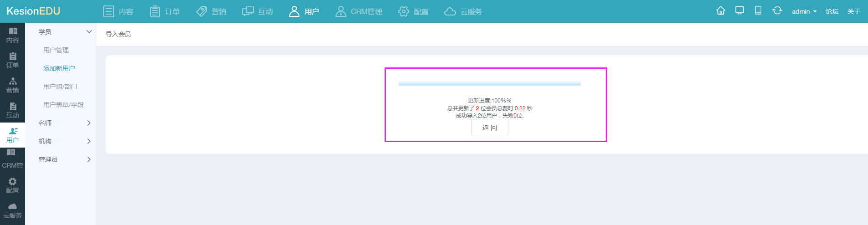
Task: Open the admin account dropdown
Action: pos(804,11)
